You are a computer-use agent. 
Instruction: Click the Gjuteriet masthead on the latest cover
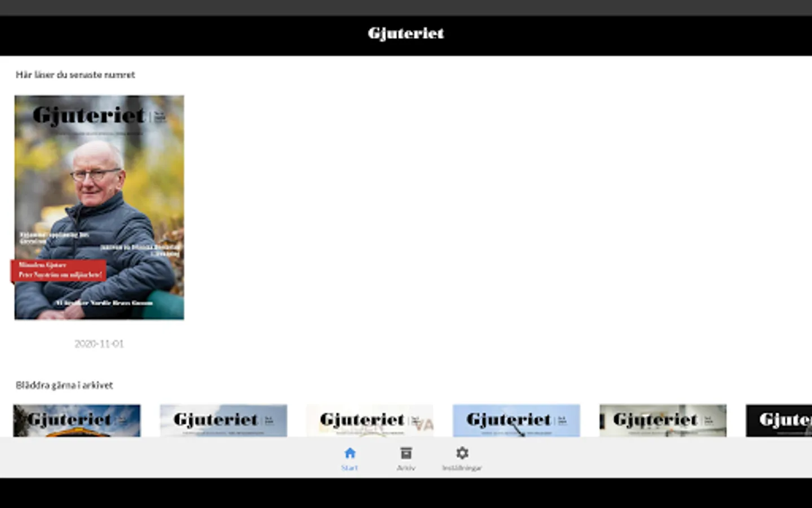point(89,115)
